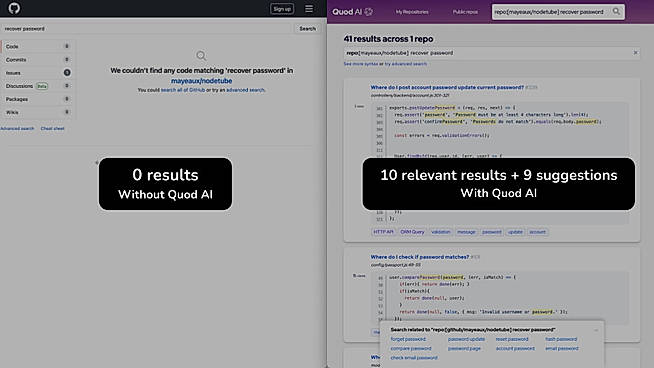This screenshot has height=368, width=654.
Task: Collapse the related searches popup
Action: pyautogui.click(x=596, y=330)
